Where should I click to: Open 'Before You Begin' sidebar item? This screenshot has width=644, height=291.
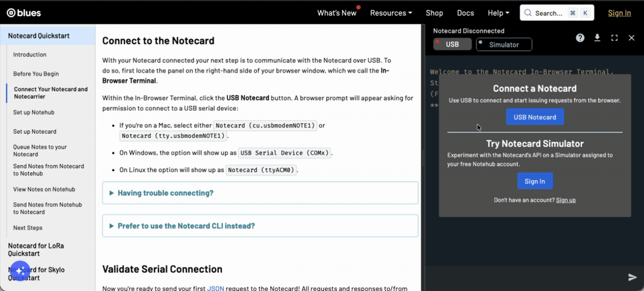coord(36,74)
